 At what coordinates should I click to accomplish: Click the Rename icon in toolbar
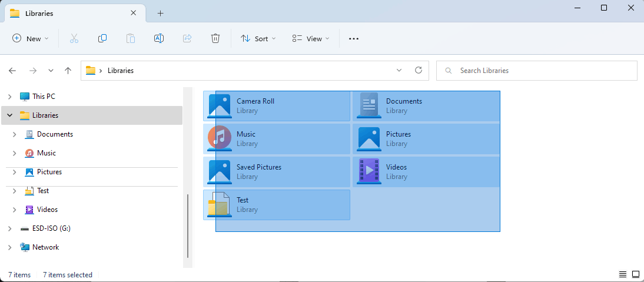159,39
